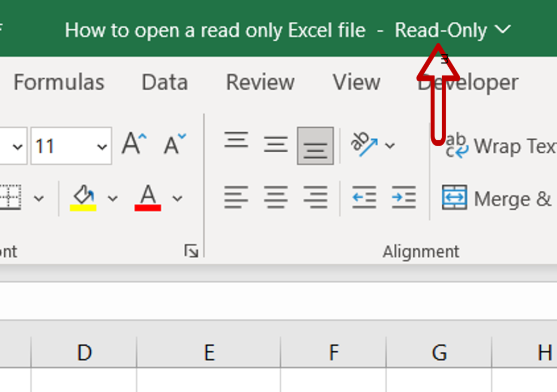Select column F by its header
This screenshot has height=392, width=557.
333,352
